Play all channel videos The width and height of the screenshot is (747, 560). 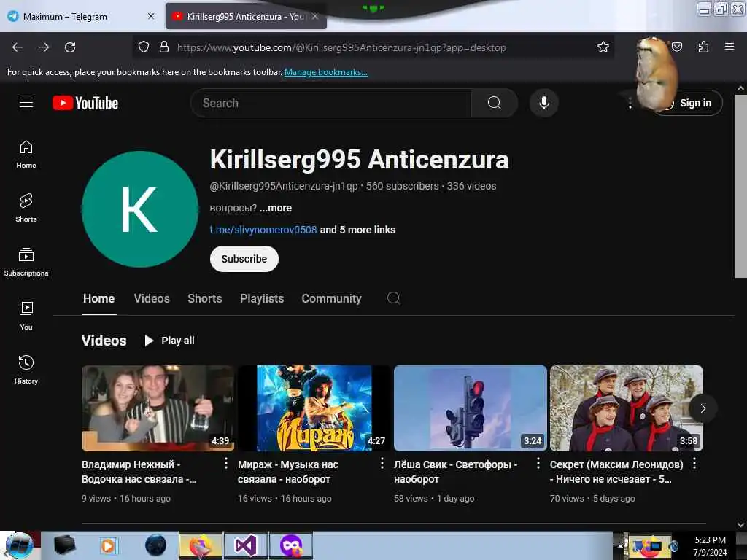click(x=169, y=341)
